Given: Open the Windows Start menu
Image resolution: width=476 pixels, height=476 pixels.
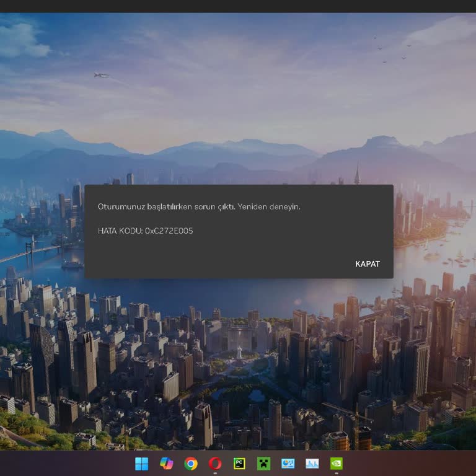Looking at the screenshot, I should (x=142, y=464).
